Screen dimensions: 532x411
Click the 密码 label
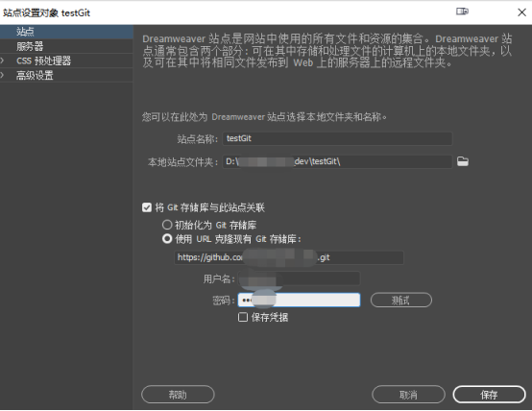coord(223,301)
